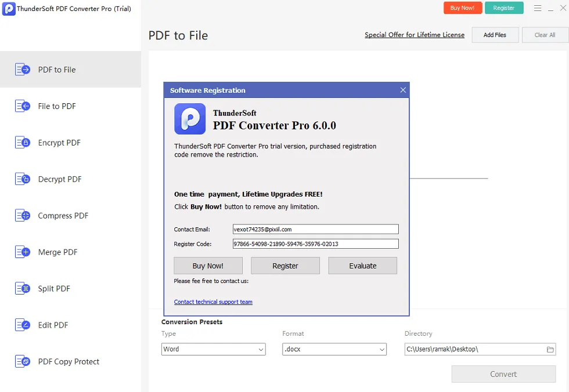Screen dimensions: 569x392
Task: Open the Merge PDF tool
Action: (x=58, y=252)
